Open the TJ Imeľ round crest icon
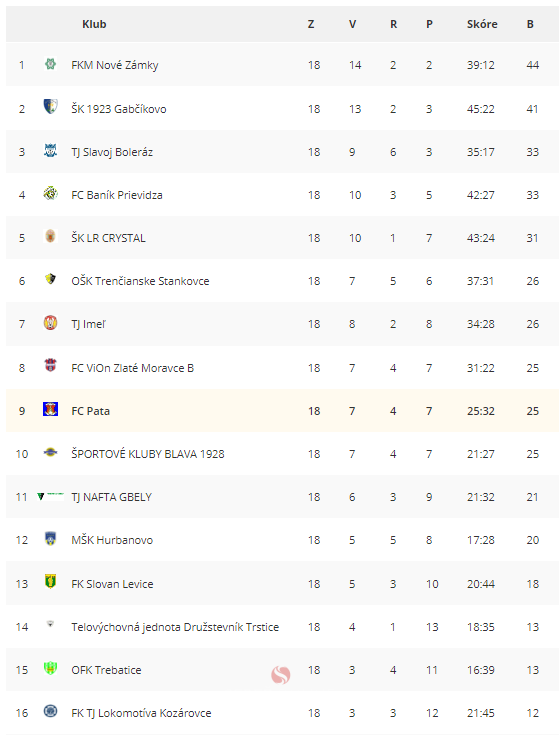This screenshot has height=735, width=559. coord(50,322)
